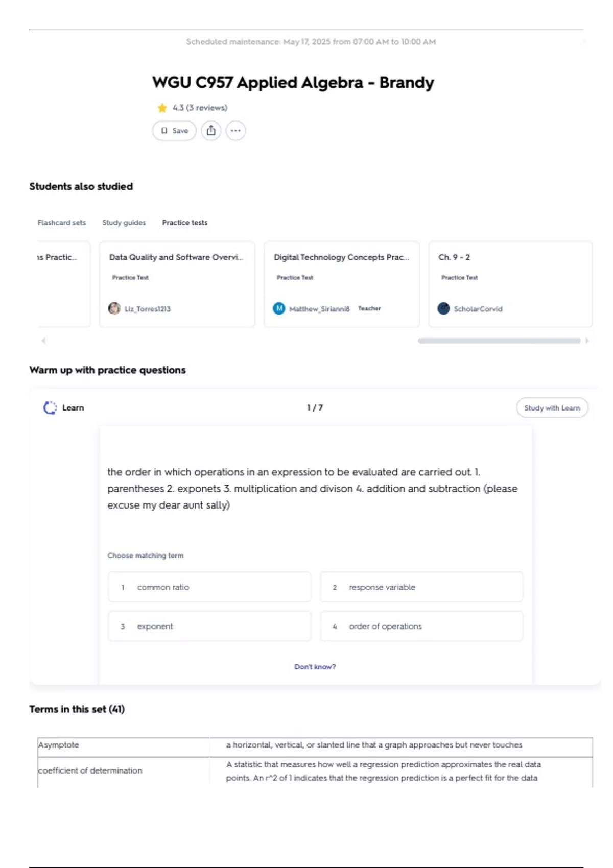This screenshot has height=868, width=613.
Task: Choose answer option order of operations
Action: tap(421, 626)
